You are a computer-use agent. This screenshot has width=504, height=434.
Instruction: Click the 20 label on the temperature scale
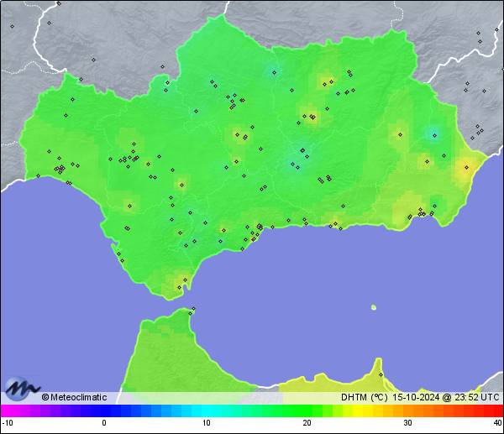[x=307, y=423]
